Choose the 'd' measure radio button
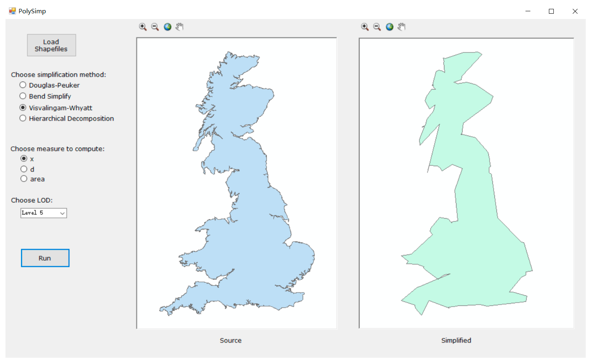Viewport: 595px width, 364px height. (x=24, y=169)
